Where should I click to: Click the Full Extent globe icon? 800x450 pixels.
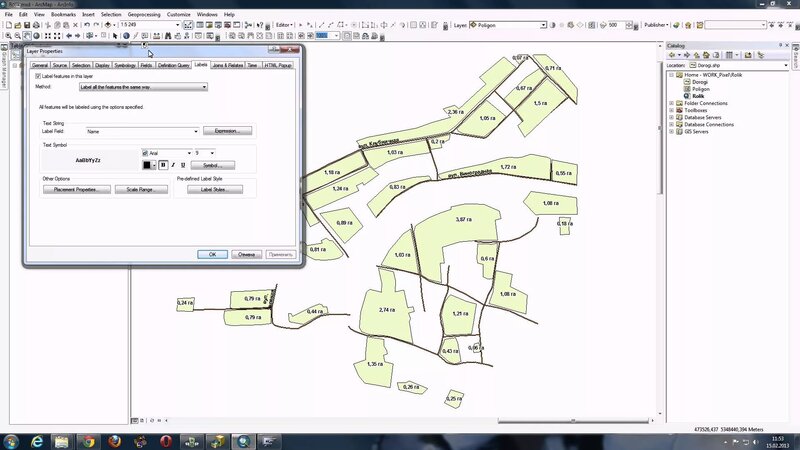36,36
